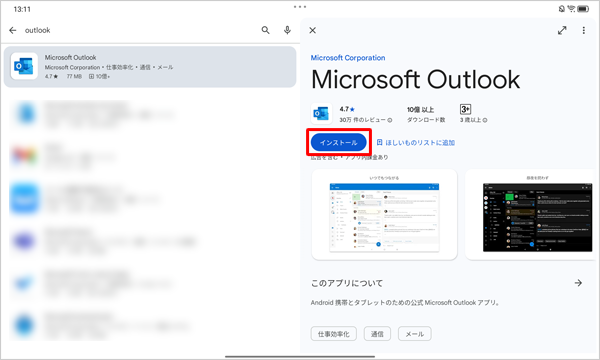Tap the 13:11 clock in status bar
Screen dimensions: 600x360
pos(22,9)
